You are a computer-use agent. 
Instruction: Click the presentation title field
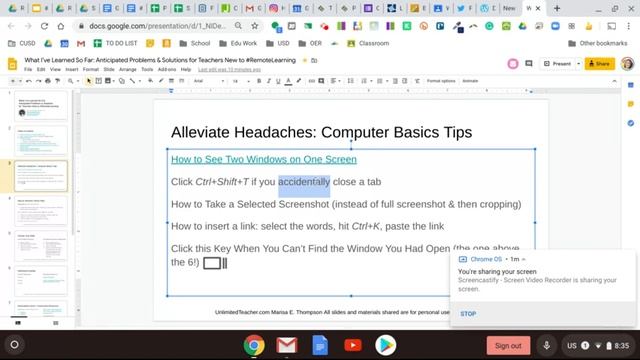click(x=160, y=60)
